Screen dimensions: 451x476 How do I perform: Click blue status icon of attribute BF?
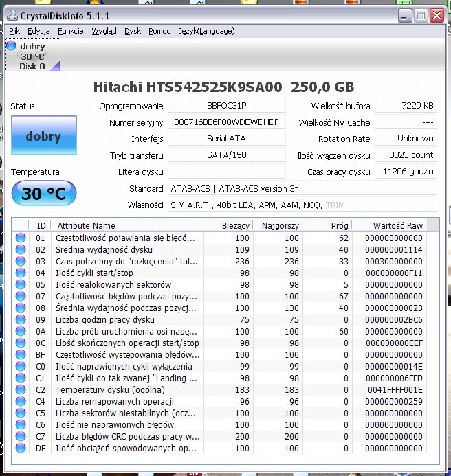(x=21, y=354)
